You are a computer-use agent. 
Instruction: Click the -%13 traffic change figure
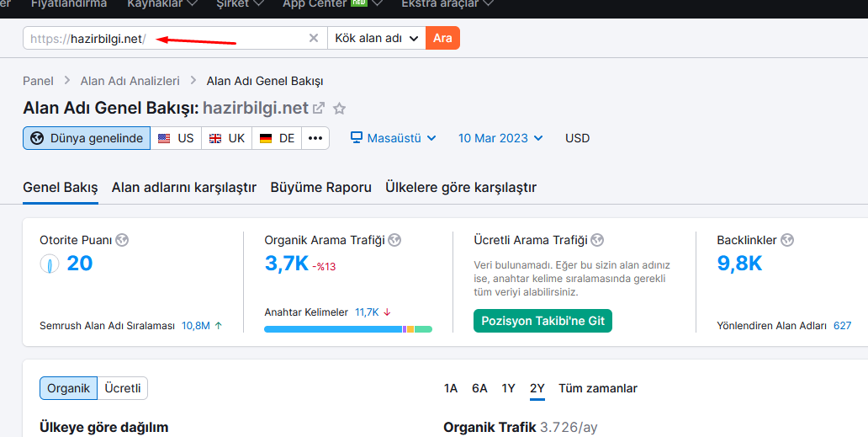pyautogui.click(x=325, y=266)
